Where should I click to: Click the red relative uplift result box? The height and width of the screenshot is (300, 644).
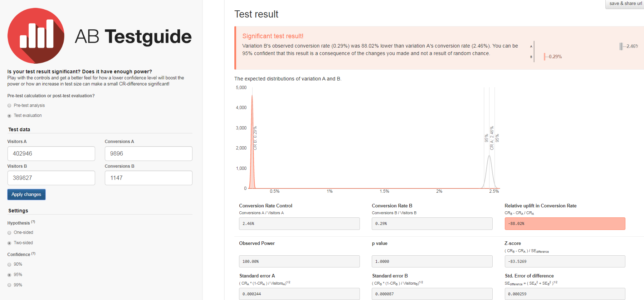click(565, 223)
